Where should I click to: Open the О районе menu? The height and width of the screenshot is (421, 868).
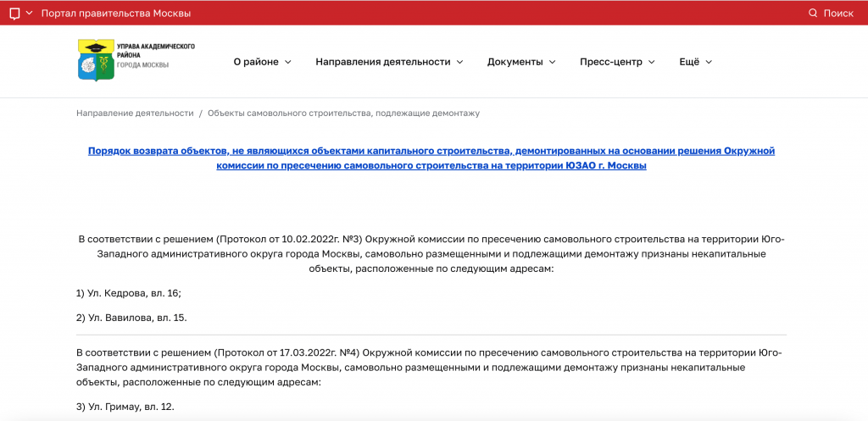point(256,62)
